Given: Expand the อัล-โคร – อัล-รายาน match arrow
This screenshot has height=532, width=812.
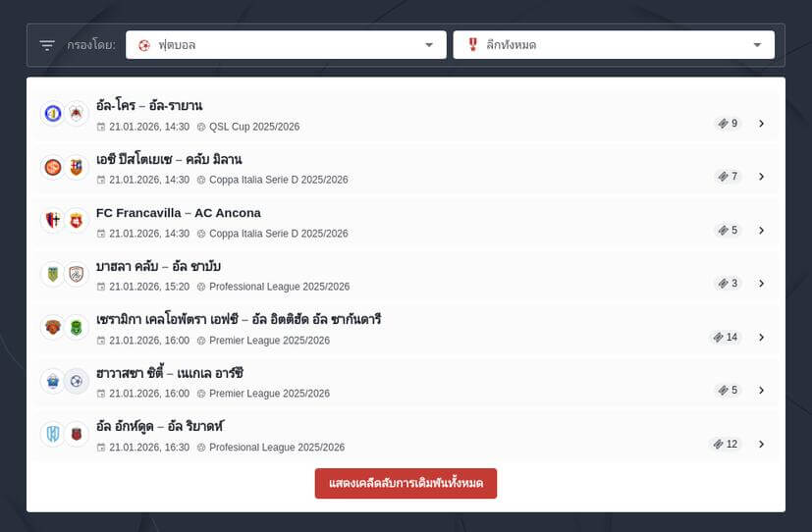Looking at the screenshot, I should [x=761, y=124].
